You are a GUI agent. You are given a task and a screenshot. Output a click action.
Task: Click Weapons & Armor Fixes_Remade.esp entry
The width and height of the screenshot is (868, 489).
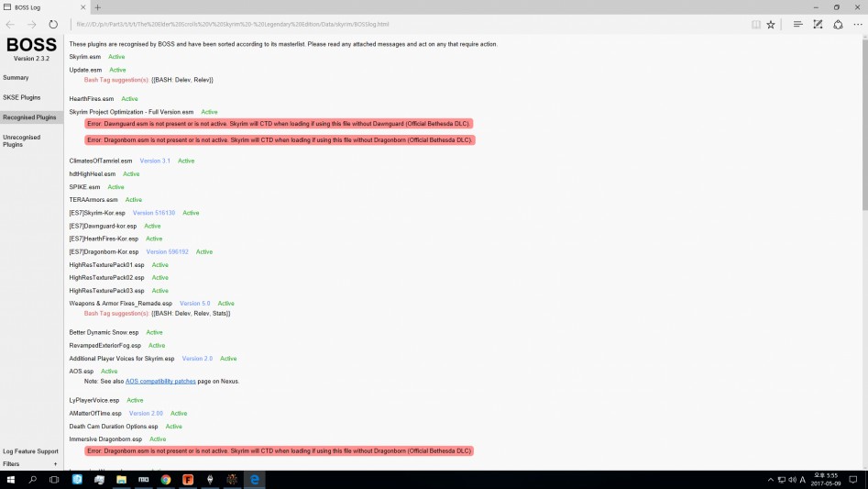point(121,304)
